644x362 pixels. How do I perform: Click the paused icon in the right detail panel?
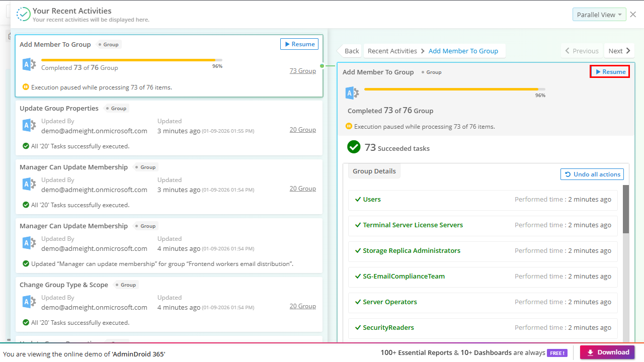(349, 126)
